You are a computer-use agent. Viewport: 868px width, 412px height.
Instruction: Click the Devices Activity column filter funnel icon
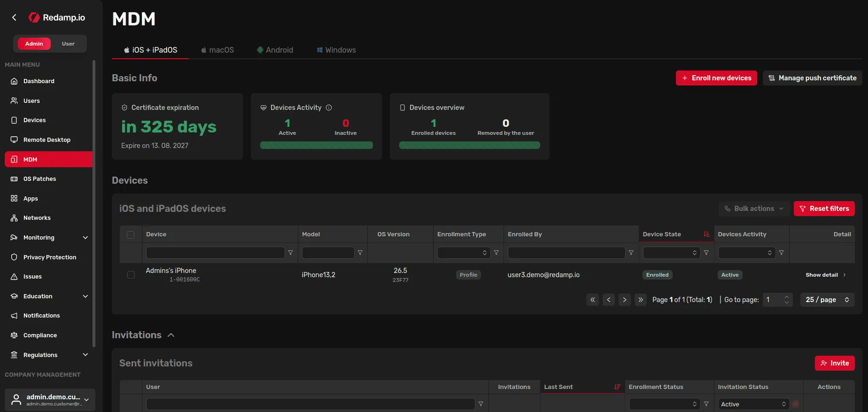(x=782, y=253)
